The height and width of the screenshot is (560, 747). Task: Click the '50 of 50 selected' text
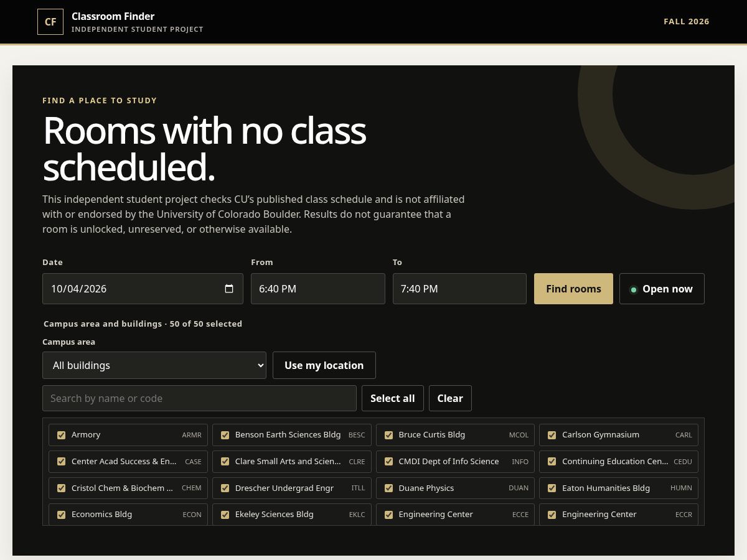(206, 324)
